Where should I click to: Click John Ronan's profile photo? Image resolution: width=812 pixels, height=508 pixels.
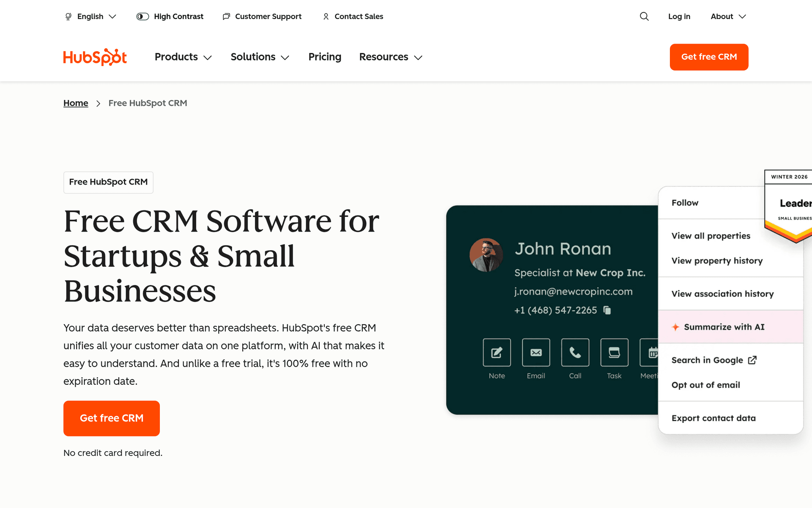[486, 255]
